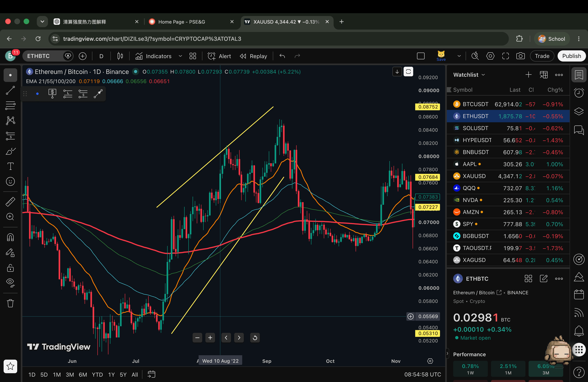Set the YTD chart date range

pos(97,374)
